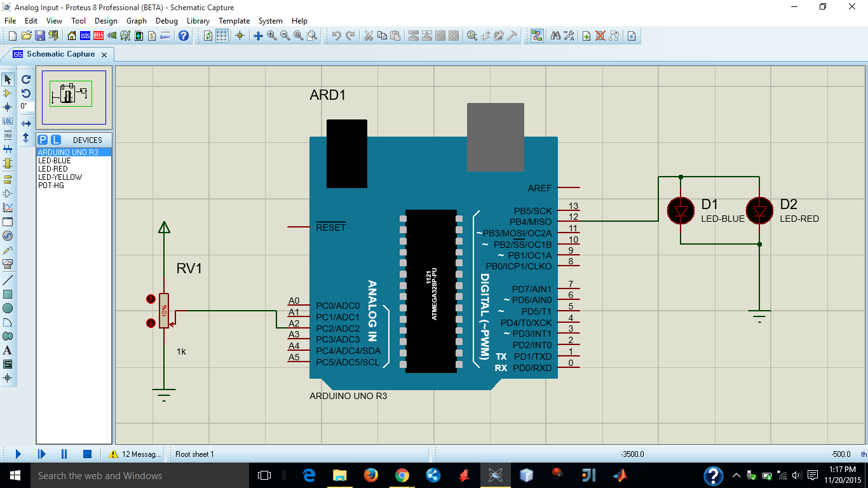Open a project with folder icon
The height and width of the screenshot is (488, 868).
(x=26, y=36)
